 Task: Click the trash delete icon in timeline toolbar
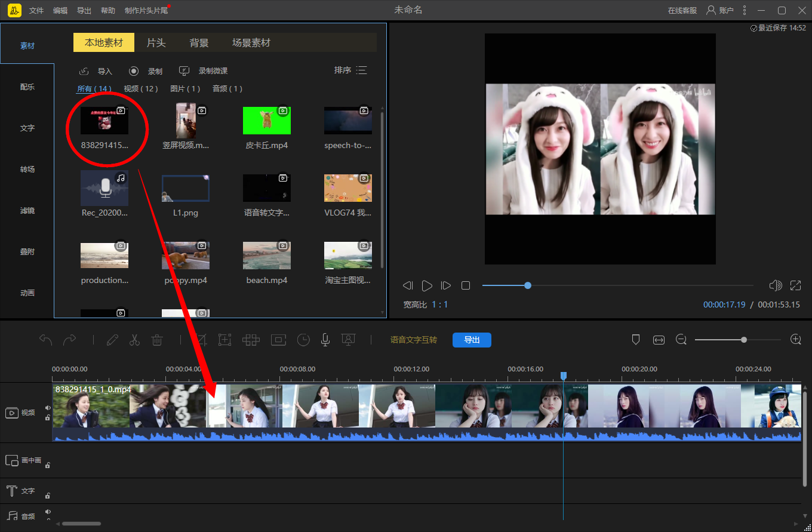tap(157, 340)
